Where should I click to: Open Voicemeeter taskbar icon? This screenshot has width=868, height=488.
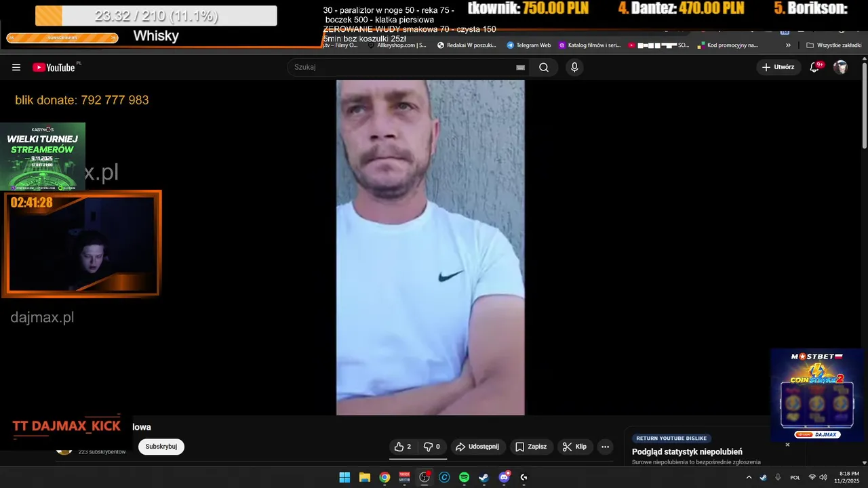point(405,477)
